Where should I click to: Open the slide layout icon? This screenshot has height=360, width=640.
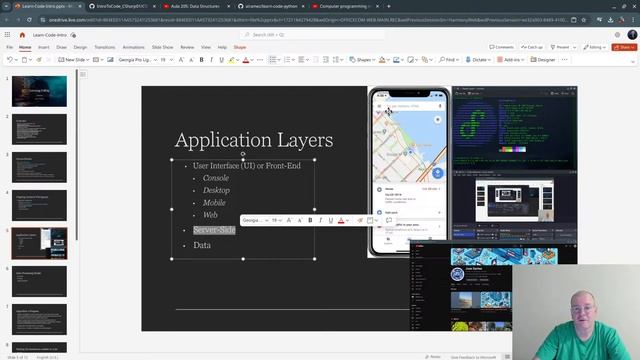pyautogui.click(x=96, y=60)
